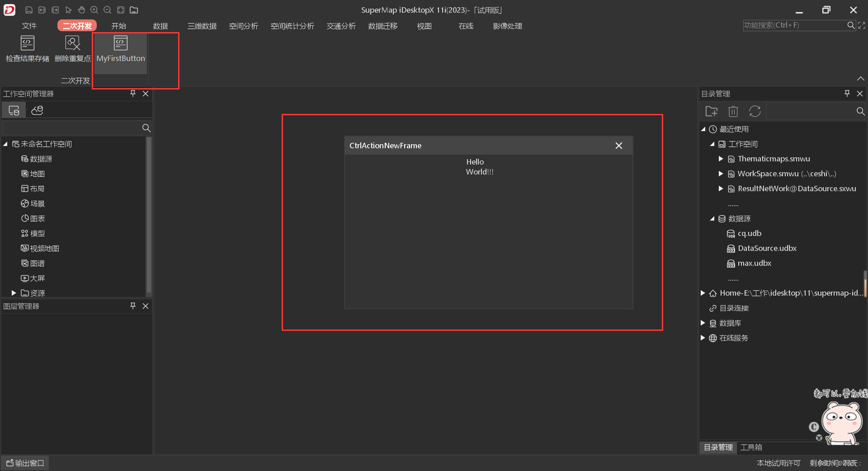Viewport: 868px width, 471px height.
Task: Switch to the 工具箱 tab
Action: pos(751,447)
